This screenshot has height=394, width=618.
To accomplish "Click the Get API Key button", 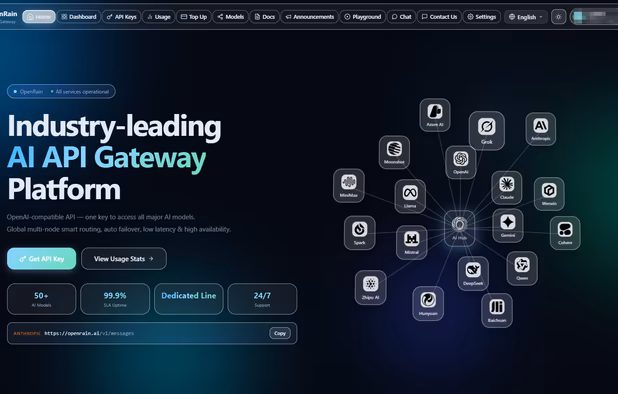I will (41, 258).
